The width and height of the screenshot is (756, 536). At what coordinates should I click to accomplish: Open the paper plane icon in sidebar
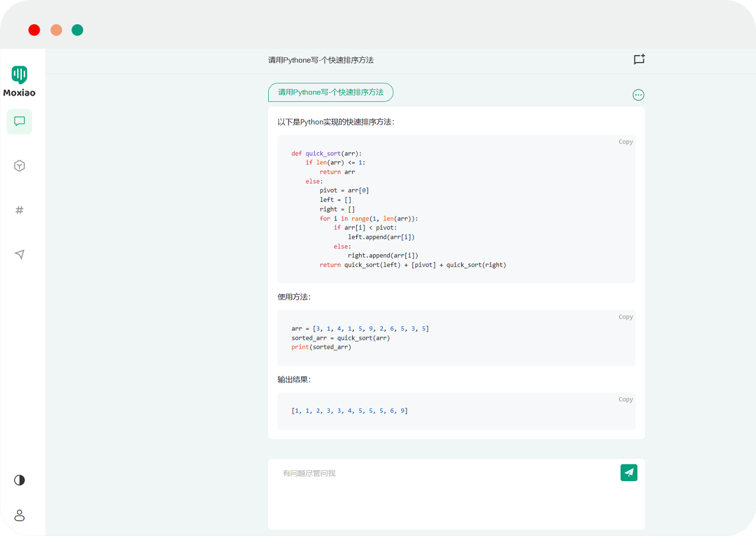tap(19, 254)
